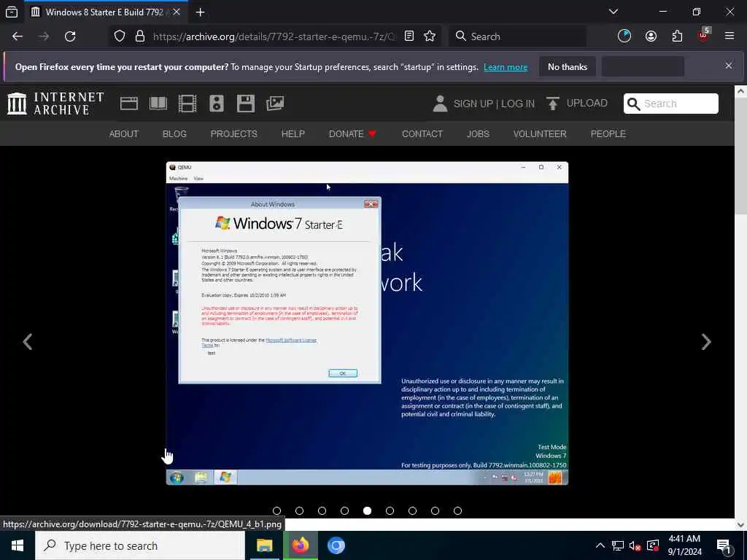Image resolution: width=747 pixels, height=560 pixels.
Task: Expand the list all tabs dropdown arrow
Action: (614, 12)
